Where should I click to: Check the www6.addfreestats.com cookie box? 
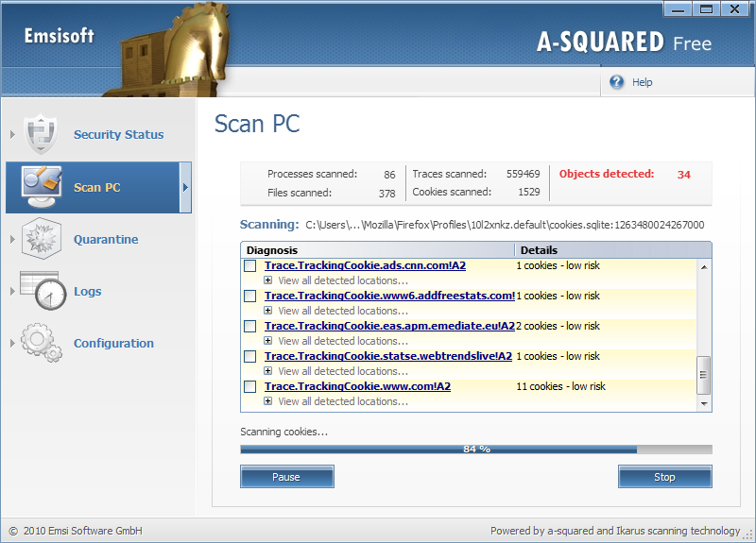click(x=249, y=296)
